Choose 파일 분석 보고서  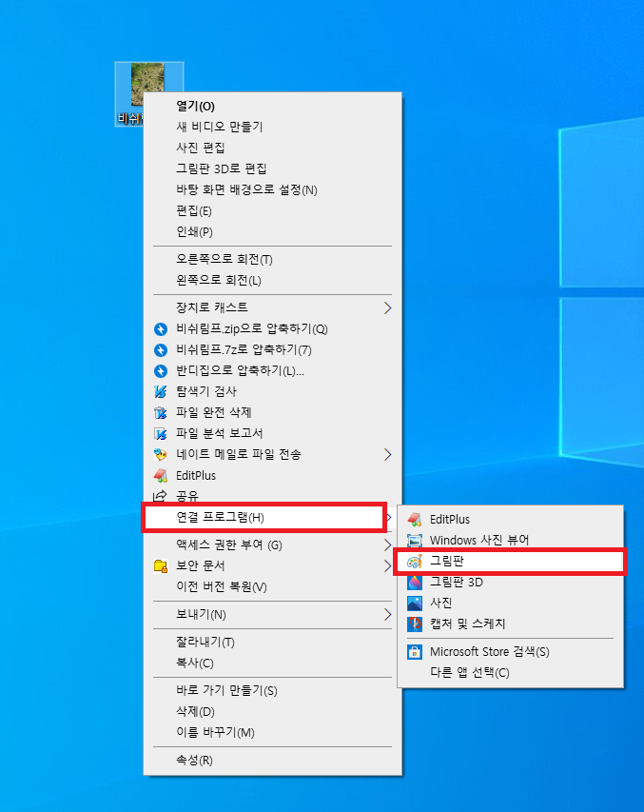[x=272, y=433]
